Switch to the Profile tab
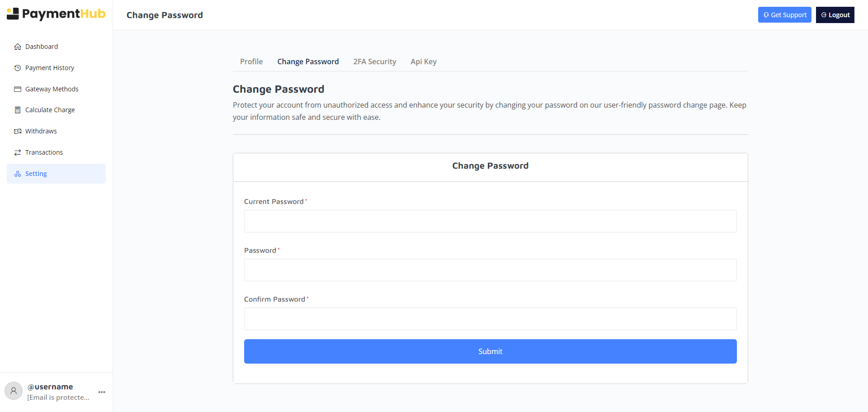 point(251,62)
